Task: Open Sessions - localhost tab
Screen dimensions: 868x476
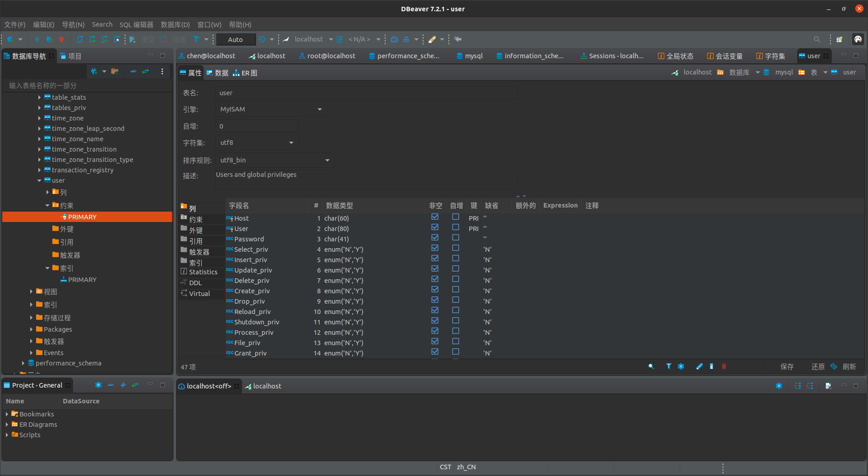Action: (612, 56)
